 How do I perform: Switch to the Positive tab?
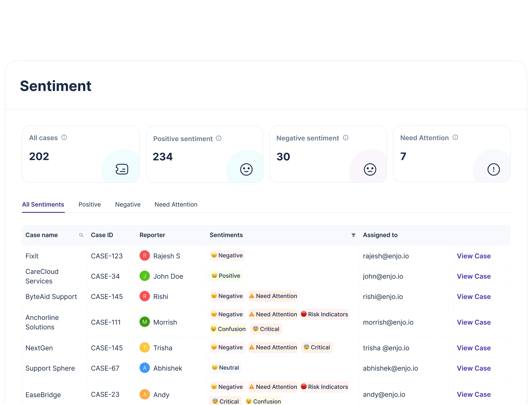coord(90,204)
